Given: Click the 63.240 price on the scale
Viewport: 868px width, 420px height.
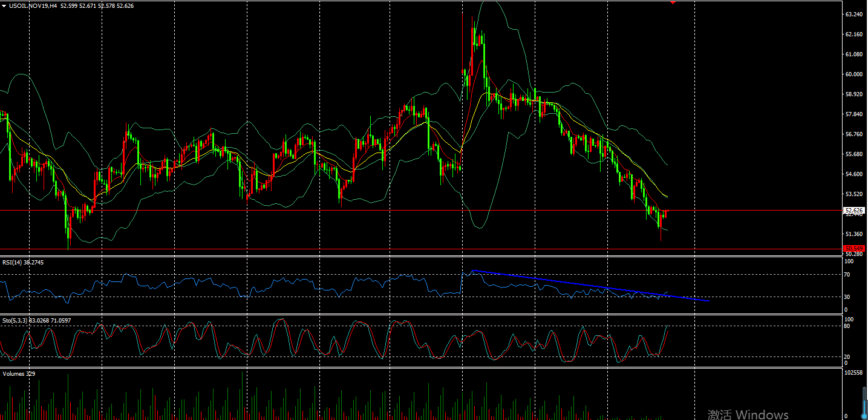Looking at the screenshot, I should (x=853, y=14).
